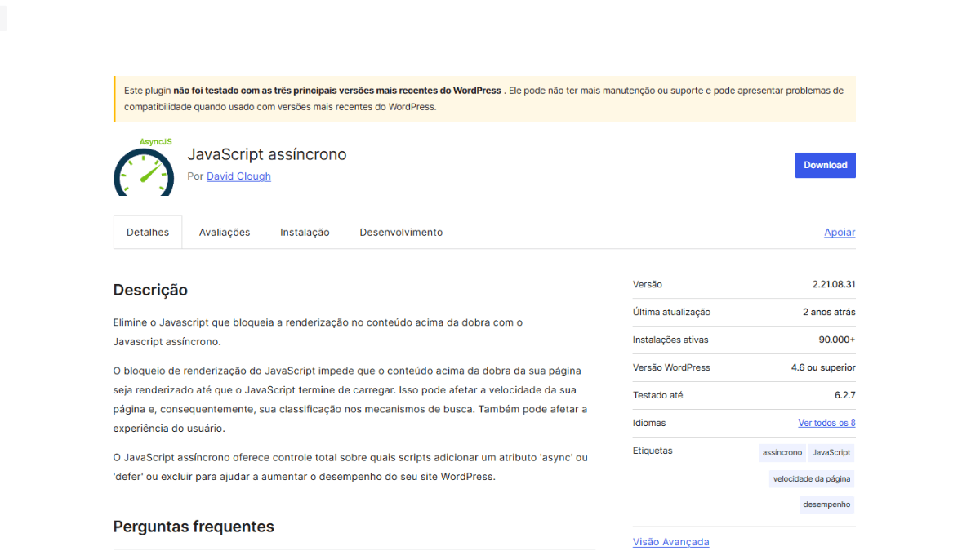
Task: Click the Descrição heading
Action: (150, 290)
